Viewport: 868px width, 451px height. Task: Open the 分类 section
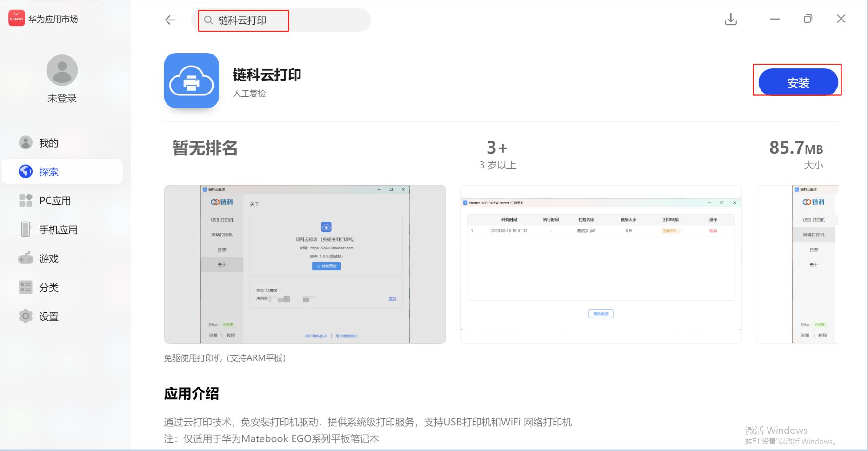62,287
